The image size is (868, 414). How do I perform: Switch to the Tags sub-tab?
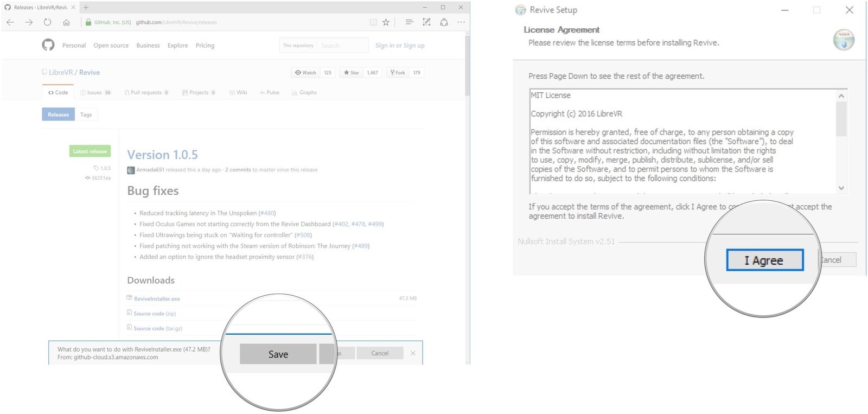(86, 114)
